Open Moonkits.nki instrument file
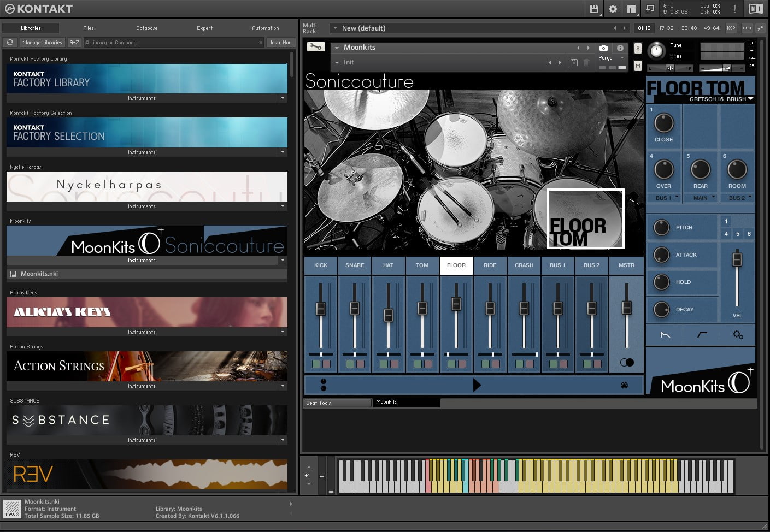 click(147, 274)
